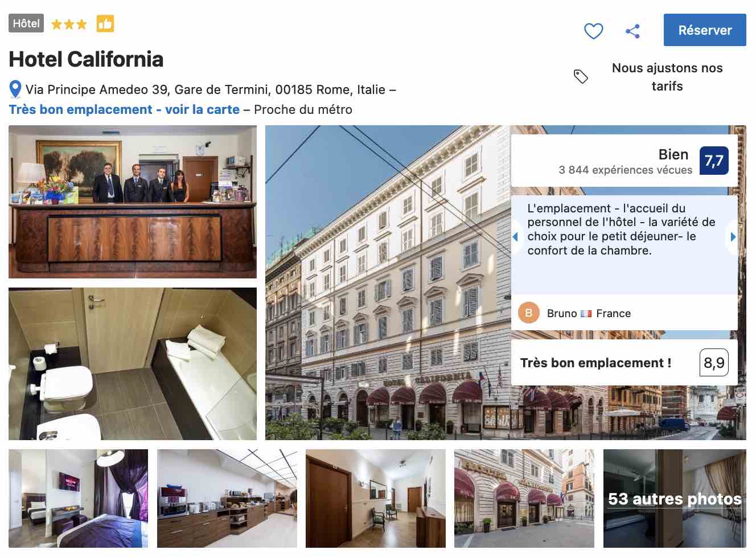Show previous review with left arrow

click(x=515, y=236)
